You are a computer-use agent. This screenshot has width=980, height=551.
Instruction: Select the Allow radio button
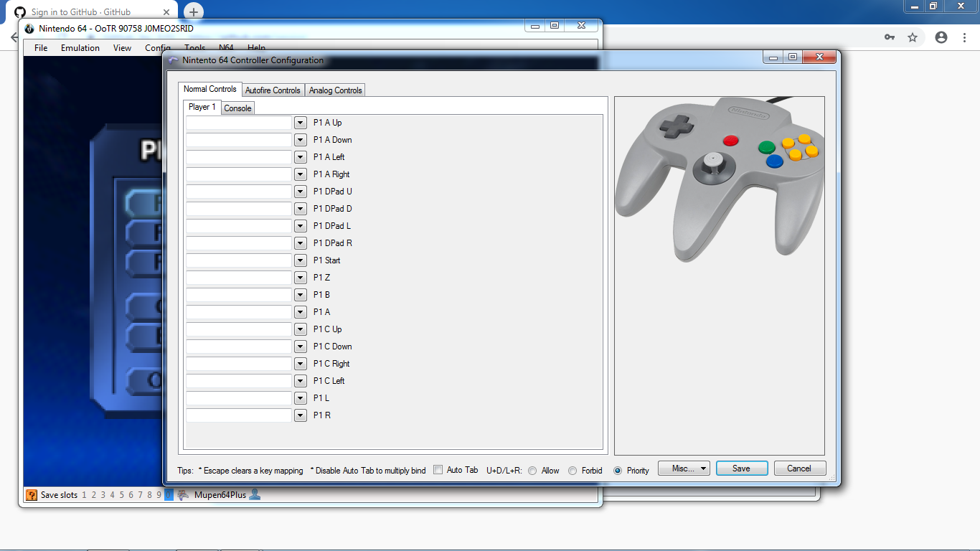click(532, 471)
